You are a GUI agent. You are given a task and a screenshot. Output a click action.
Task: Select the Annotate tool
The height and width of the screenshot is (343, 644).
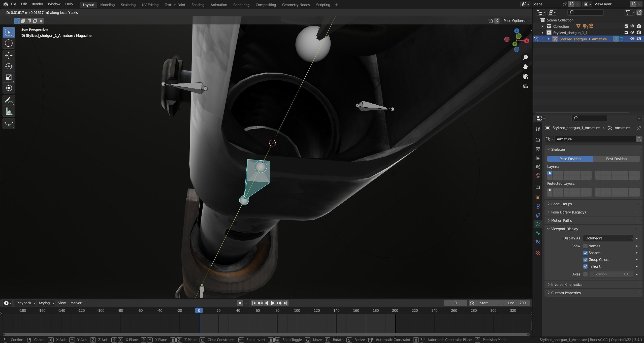tap(9, 101)
